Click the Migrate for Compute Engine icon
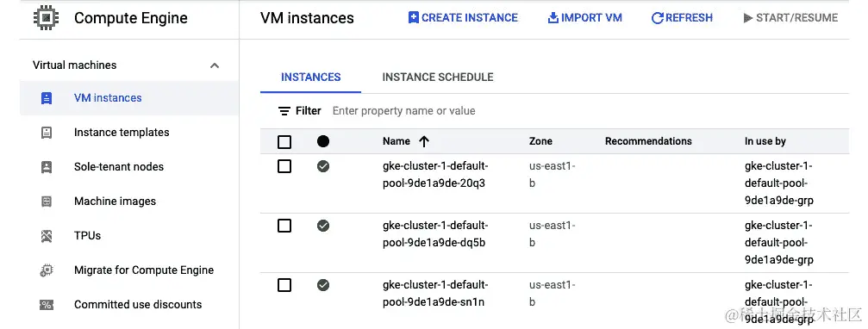 [47, 270]
